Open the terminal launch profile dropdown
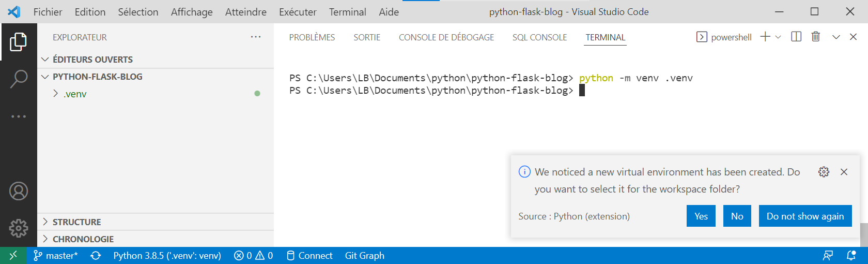The image size is (868, 264). (778, 37)
